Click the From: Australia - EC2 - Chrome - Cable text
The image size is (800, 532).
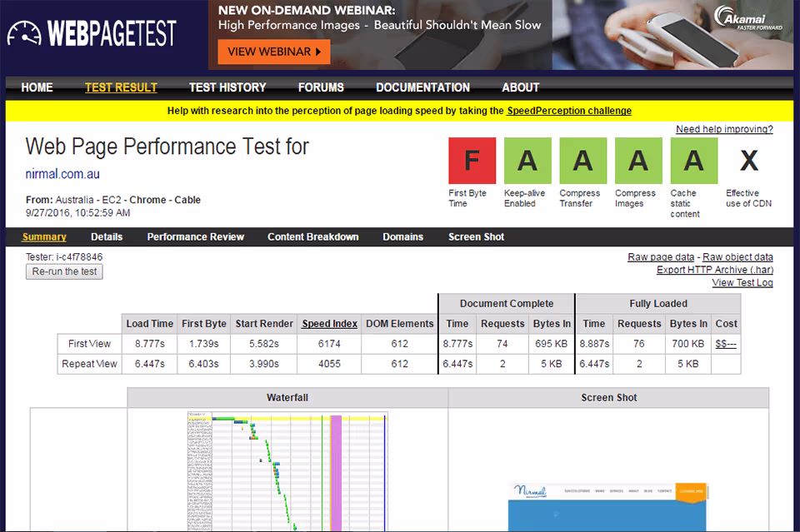click(113, 200)
